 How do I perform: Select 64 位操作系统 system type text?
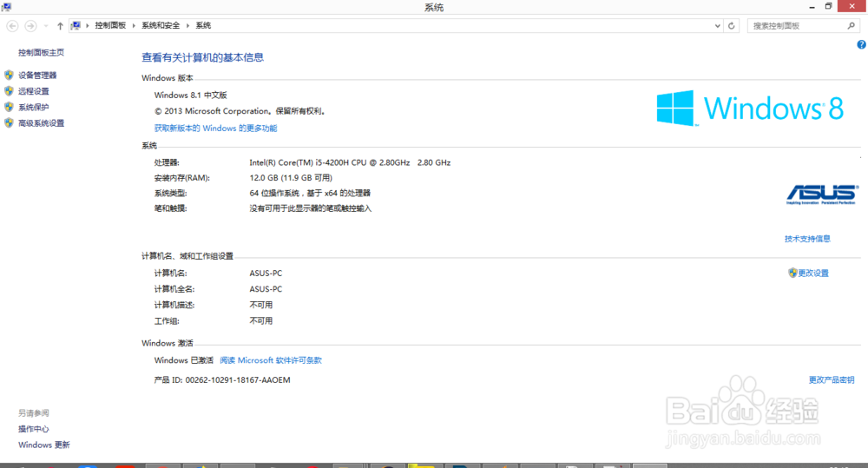310,194
